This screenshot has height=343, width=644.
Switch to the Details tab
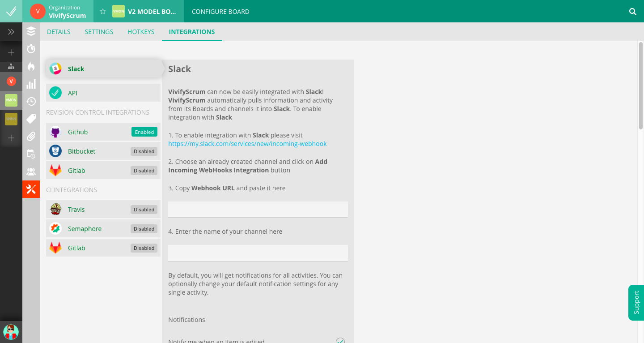pos(59,32)
